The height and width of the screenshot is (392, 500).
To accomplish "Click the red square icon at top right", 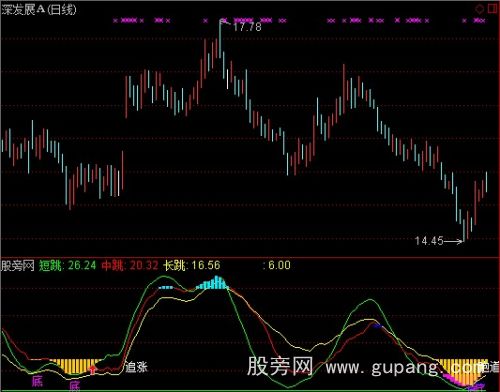I will click(493, 9).
